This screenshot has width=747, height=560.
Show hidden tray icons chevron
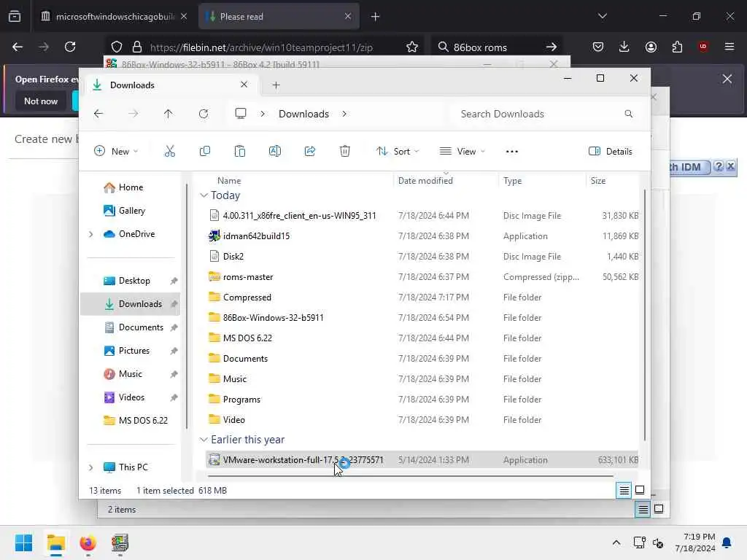[x=616, y=542]
